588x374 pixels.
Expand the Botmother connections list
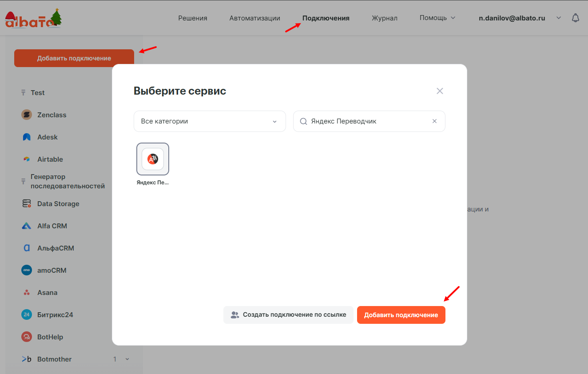click(x=127, y=359)
